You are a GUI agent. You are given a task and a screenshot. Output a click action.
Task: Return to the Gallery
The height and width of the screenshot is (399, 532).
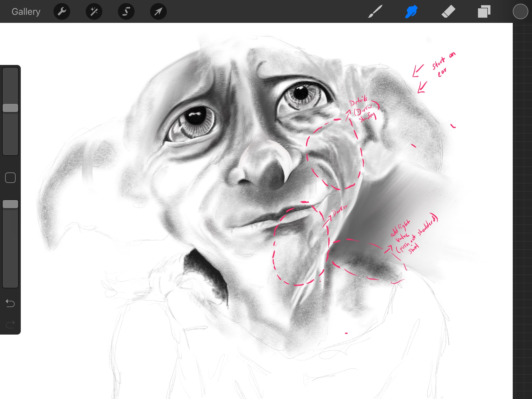(x=26, y=12)
